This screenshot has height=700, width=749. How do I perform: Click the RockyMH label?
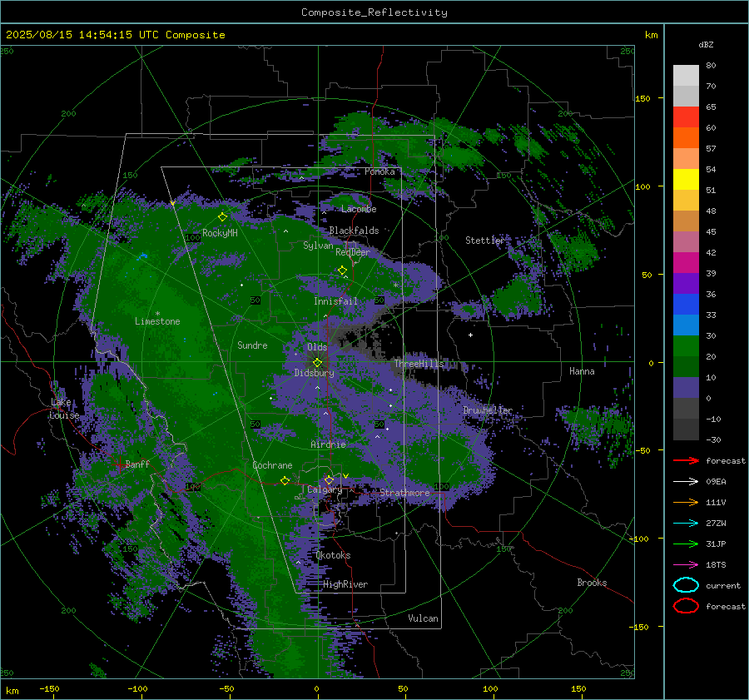click(x=220, y=233)
